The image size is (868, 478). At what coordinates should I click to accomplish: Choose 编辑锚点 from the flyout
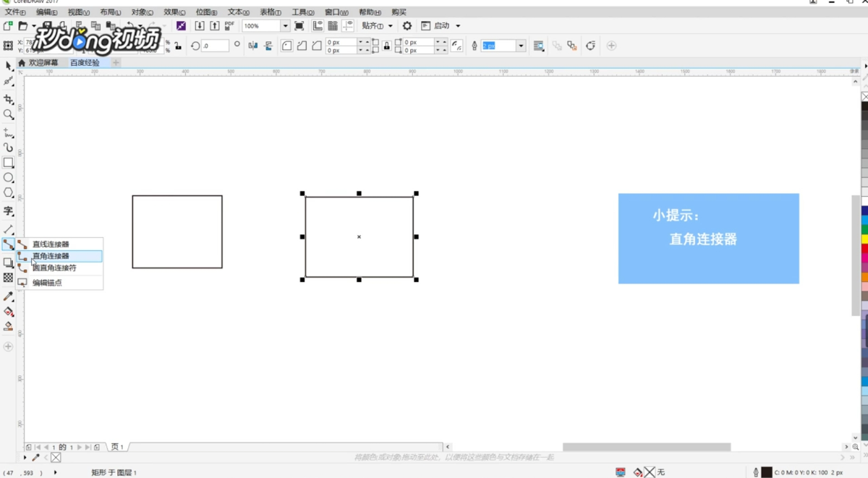pos(59,283)
